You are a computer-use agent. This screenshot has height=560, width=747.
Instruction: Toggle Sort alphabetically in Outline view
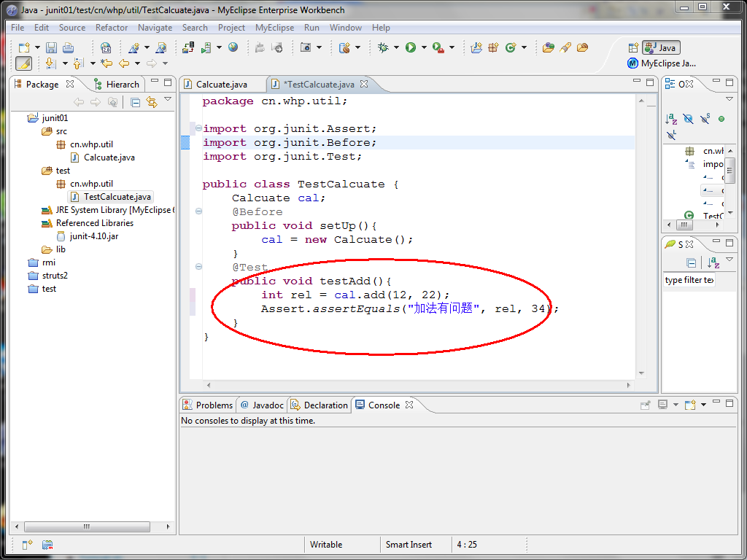671,119
